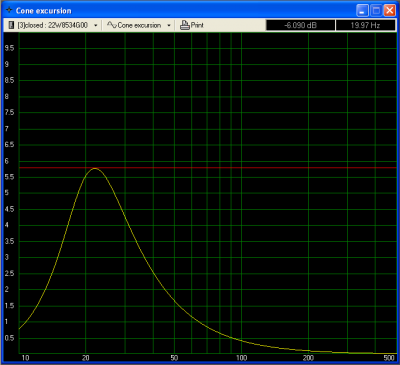Click the 20 label on the frequency axis
Viewport: 400px width, 365px height.
[x=86, y=358]
